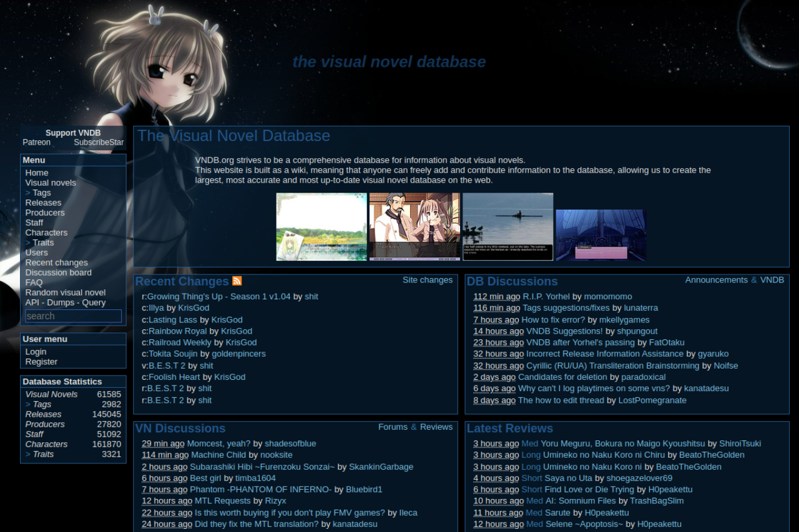This screenshot has width=799, height=532.
Task: Open the screenshot with two characters talking
Action: click(414, 226)
